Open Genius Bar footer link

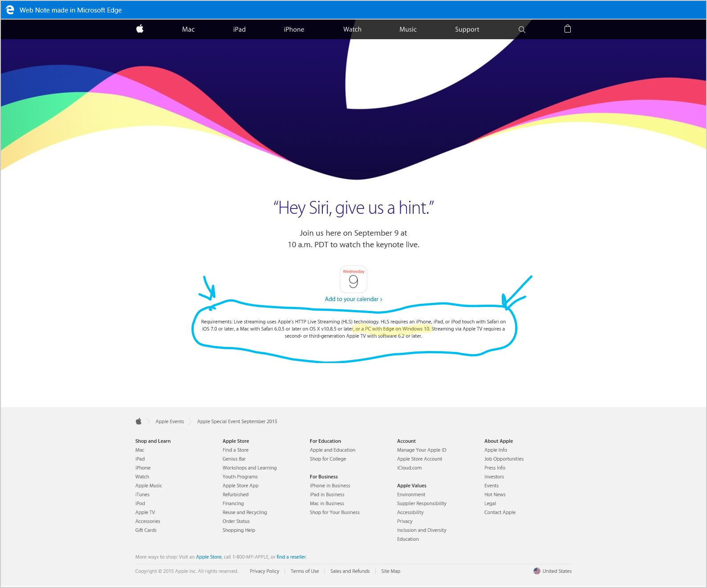pyautogui.click(x=234, y=459)
